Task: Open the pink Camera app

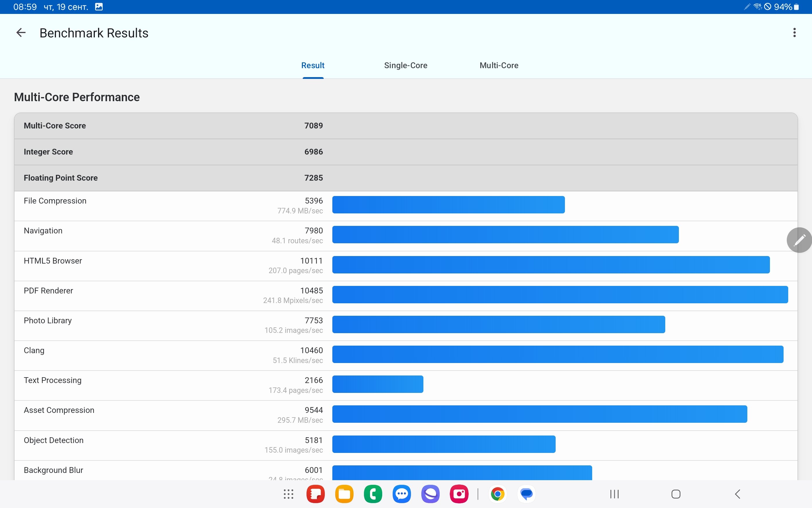Action: pyautogui.click(x=459, y=494)
